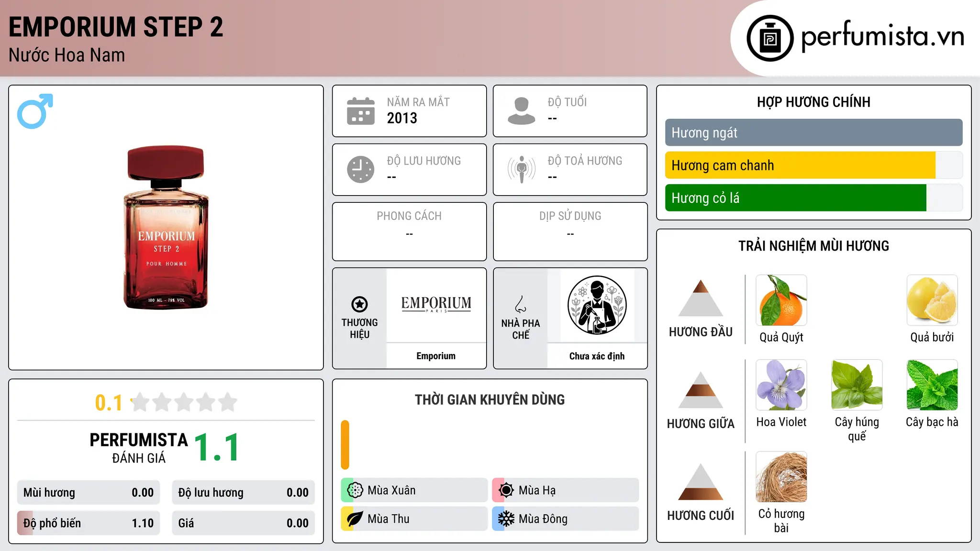The image size is (980, 551).
Task: Click the grey five-star rating row
Action: [184, 402]
